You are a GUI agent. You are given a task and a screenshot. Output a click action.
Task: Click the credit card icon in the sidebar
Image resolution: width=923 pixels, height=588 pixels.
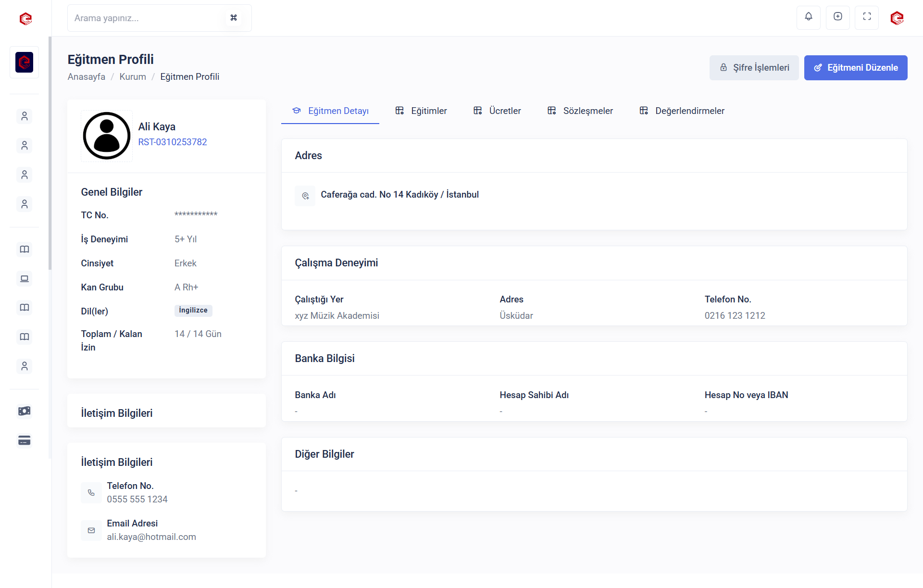pos(25,440)
